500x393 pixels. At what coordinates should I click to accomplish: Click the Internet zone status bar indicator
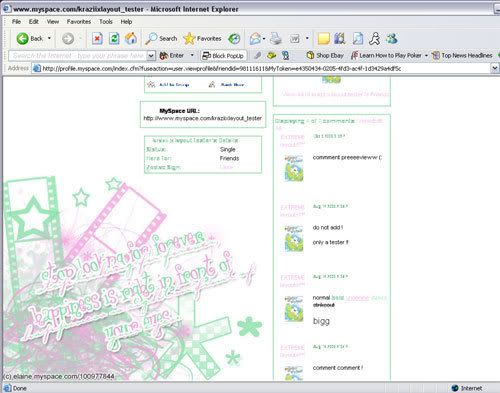point(467,388)
